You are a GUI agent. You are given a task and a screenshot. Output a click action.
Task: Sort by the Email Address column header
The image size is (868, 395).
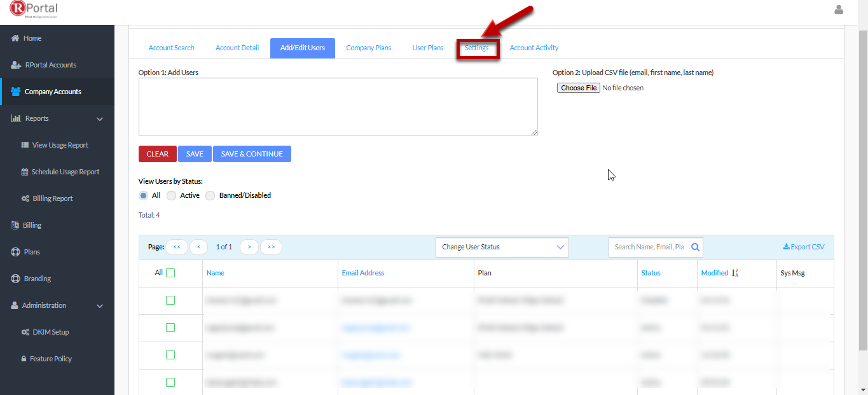point(363,273)
